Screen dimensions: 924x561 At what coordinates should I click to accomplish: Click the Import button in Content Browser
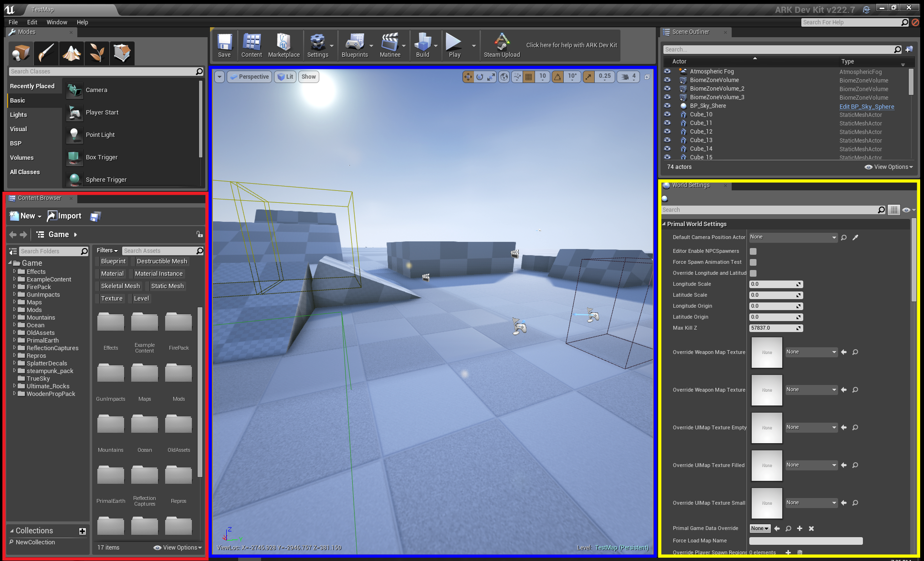pyautogui.click(x=64, y=216)
